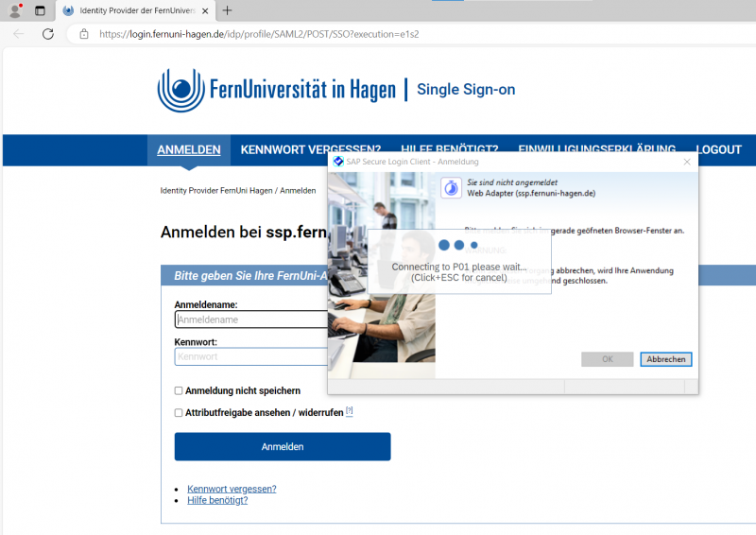Close the SAP Secure Login Client dialog
The image size is (756, 535).
click(x=687, y=162)
